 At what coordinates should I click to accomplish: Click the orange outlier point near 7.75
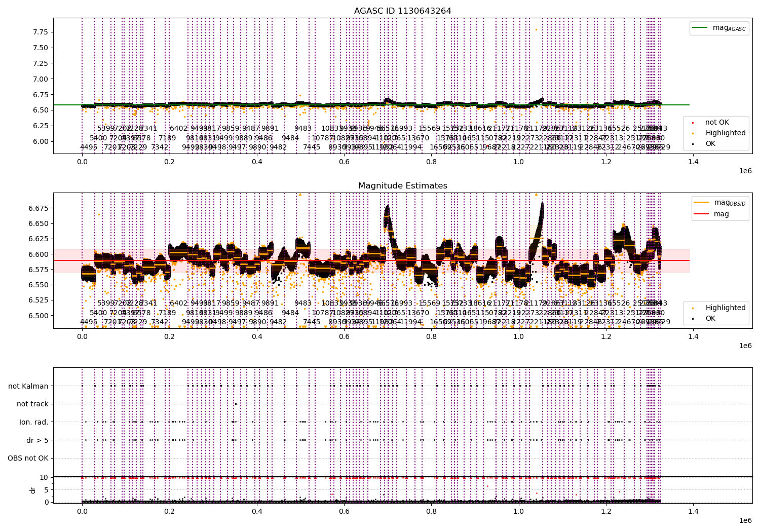[536, 29]
